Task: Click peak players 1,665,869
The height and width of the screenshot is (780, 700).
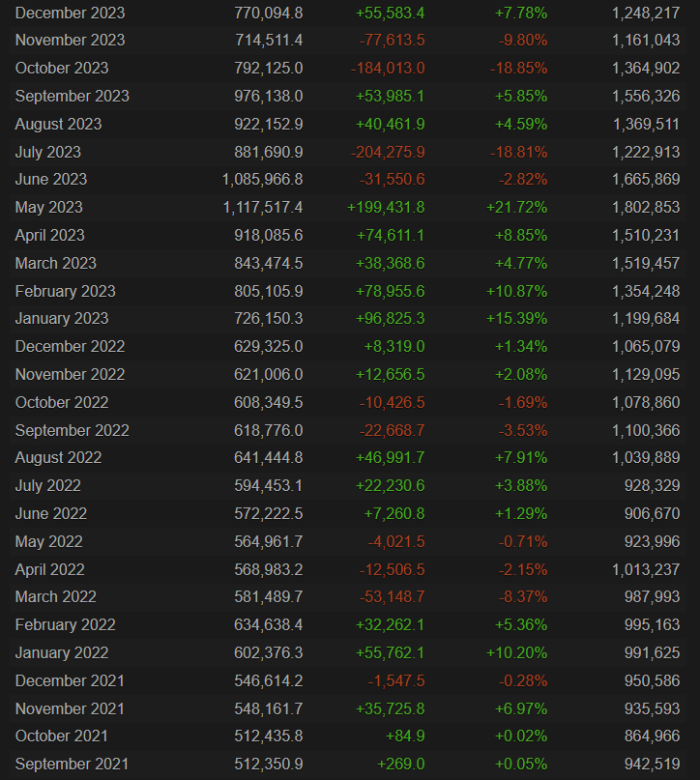Action: pyautogui.click(x=646, y=179)
